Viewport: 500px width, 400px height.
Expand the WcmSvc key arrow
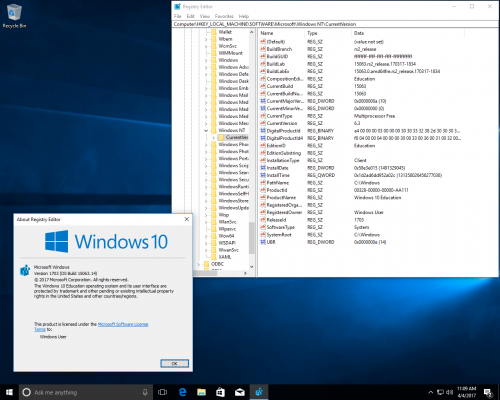tap(206, 46)
